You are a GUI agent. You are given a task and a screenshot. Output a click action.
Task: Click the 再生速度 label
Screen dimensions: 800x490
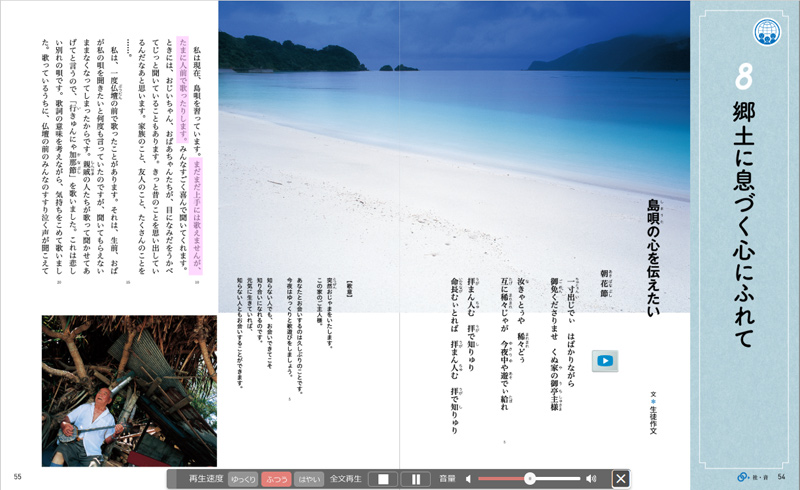pyautogui.click(x=206, y=479)
